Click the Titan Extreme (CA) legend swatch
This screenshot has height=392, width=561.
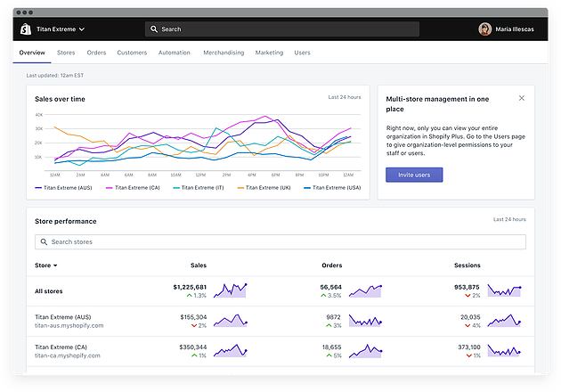[111, 188]
